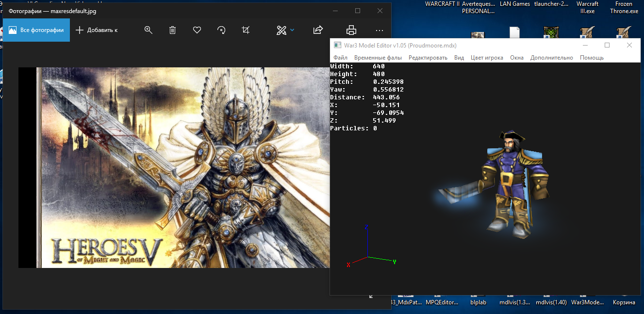
Task: Maximize the Photos window
Action: click(x=358, y=11)
